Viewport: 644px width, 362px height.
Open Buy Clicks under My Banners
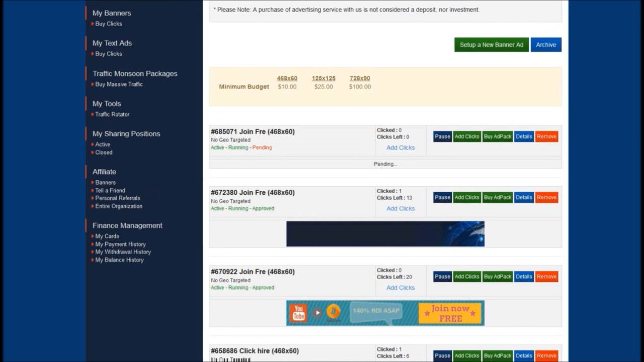(x=109, y=24)
